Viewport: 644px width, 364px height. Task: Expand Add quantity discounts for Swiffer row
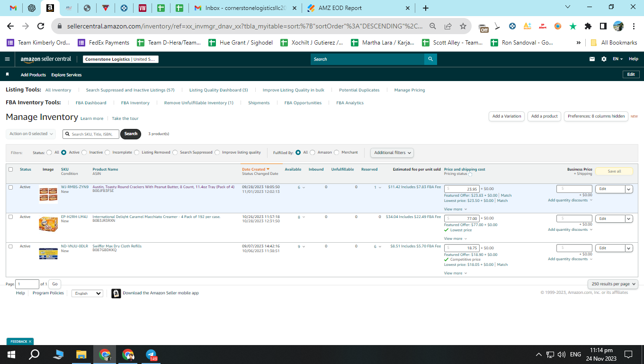coord(570,259)
